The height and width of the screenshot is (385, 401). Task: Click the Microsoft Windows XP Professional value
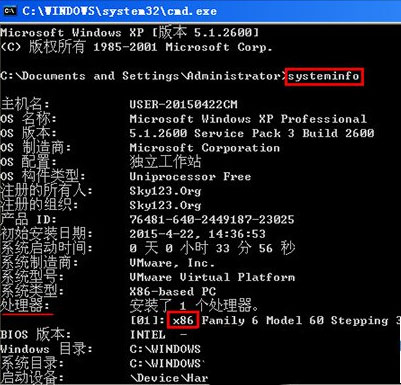248,119
